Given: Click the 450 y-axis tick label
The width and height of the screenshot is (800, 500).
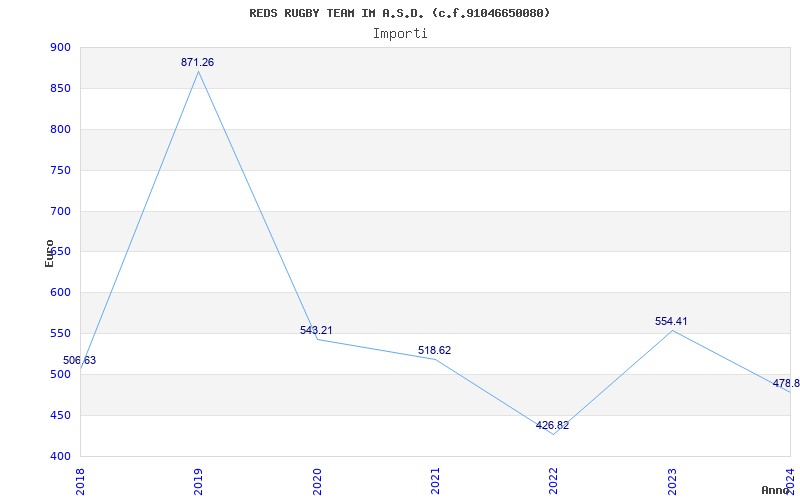Looking at the screenshot, I should [x=60, y=415].
